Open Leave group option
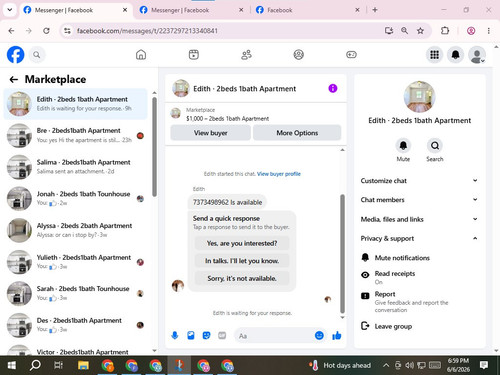The image size is (500, 375). pyautogui.click(x=420, y=326)
